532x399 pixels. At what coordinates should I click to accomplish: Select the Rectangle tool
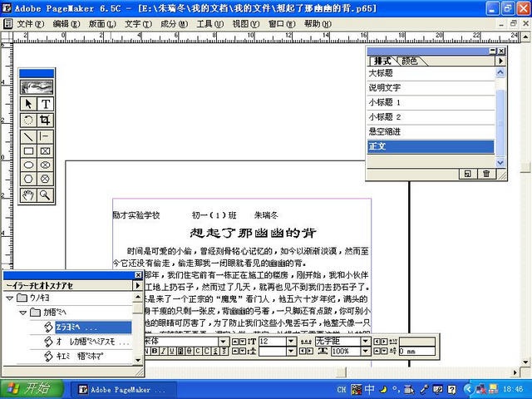pos(28,150)
